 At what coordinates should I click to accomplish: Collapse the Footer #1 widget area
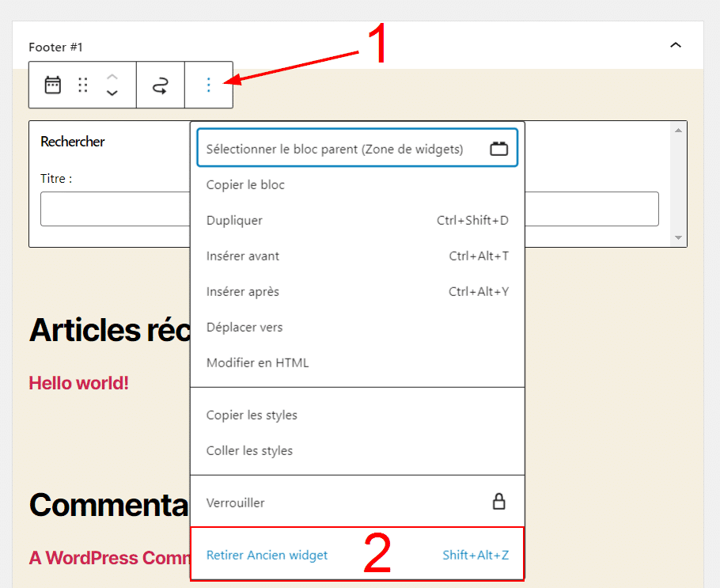click(676, 46)
